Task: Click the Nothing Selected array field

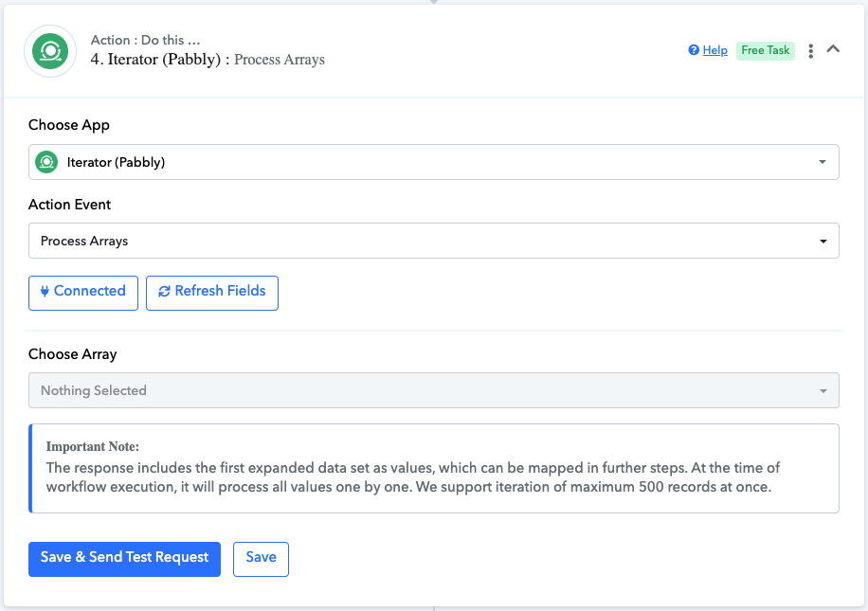Action: pyautogui.click(x=433, y=390)
